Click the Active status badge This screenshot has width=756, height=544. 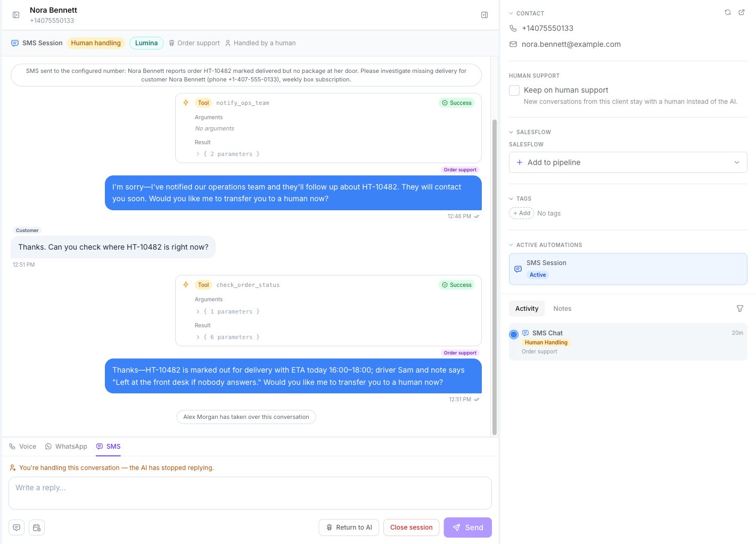pos(538,275)
